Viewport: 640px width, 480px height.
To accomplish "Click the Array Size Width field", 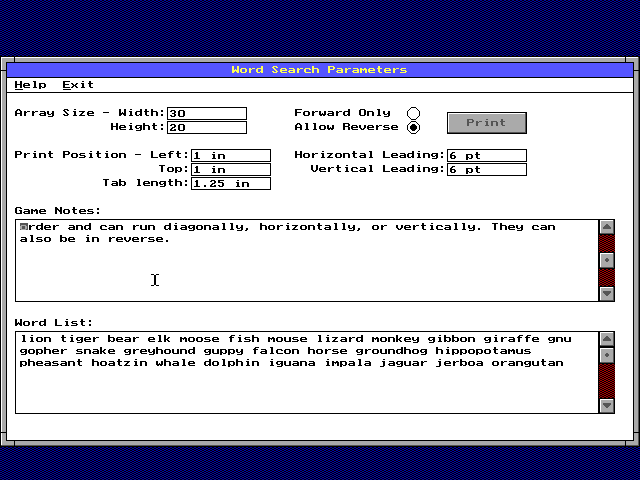I will (x=207, y=113).
